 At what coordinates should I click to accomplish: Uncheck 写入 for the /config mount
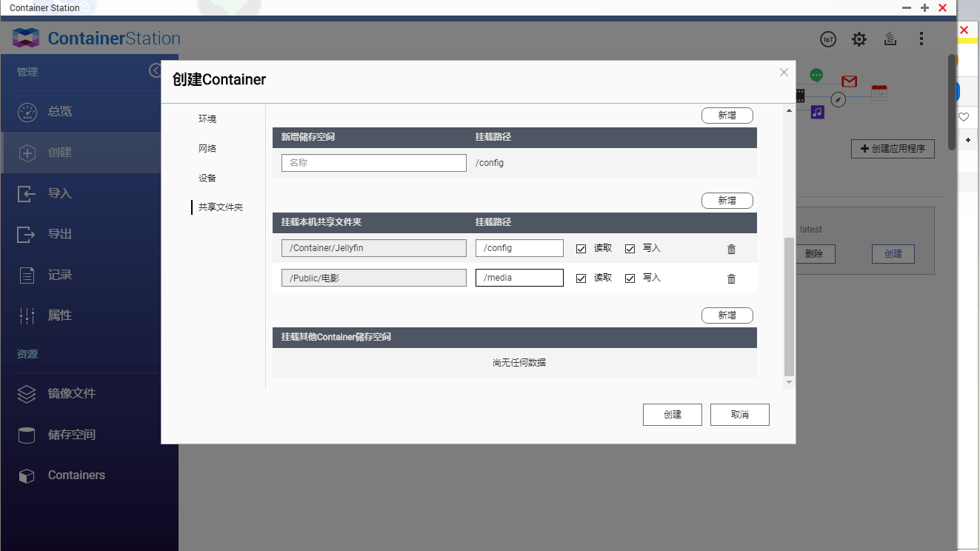tap(630, 248)
